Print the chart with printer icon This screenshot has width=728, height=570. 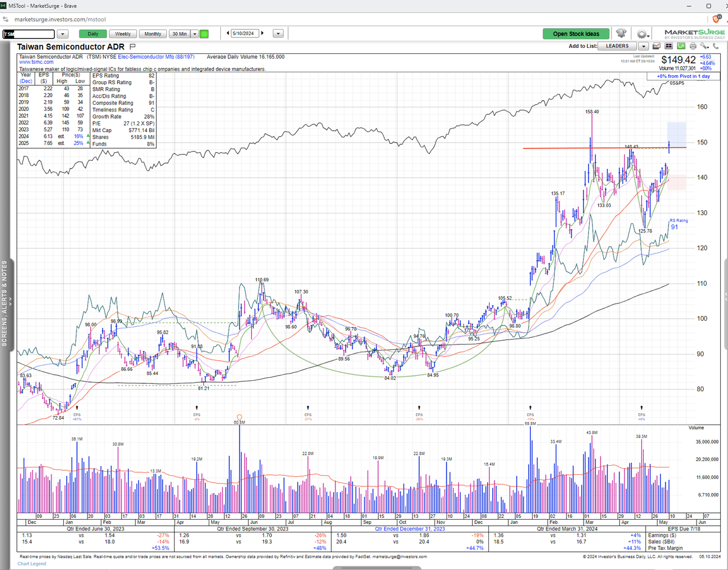click(x=693, y=46)
